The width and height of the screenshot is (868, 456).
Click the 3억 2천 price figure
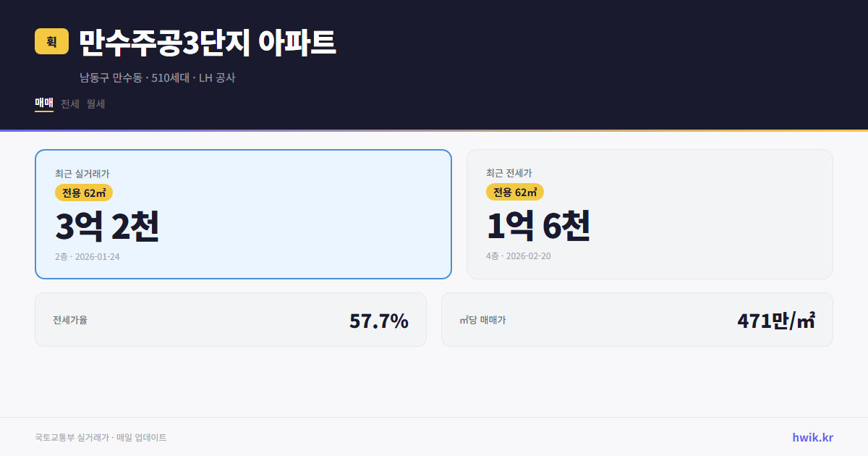tap(107, 227)
